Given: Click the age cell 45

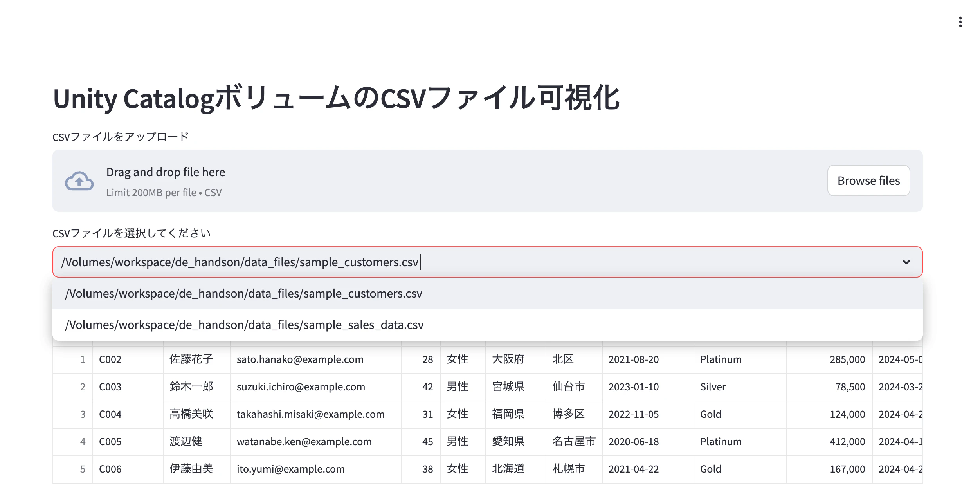Looking at the screenshot, I should click(421, 442).
